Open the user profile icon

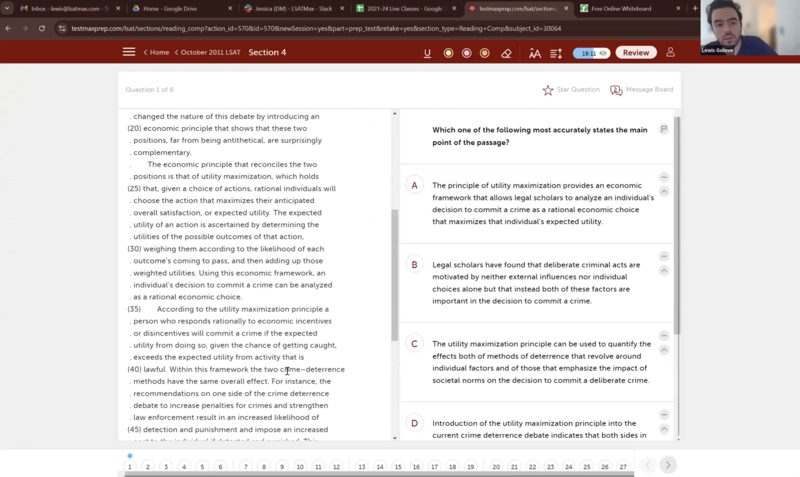tap(670, 52)
